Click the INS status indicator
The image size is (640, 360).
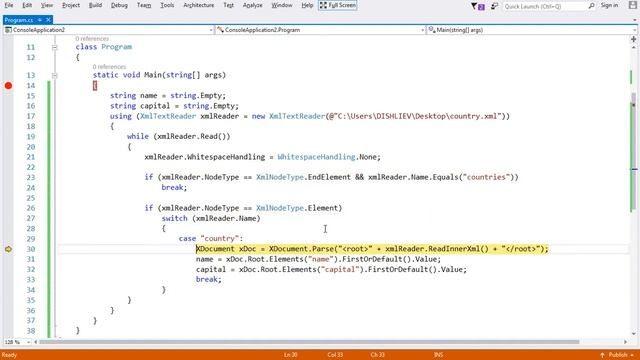point(438,355)
